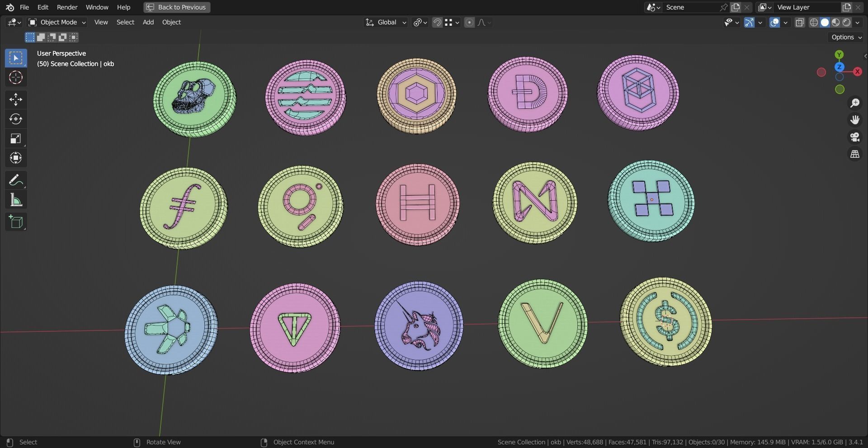Open the scene browse dropdown
The width and height of the screenshot is (868, 448).
click(x=654, y=7)
